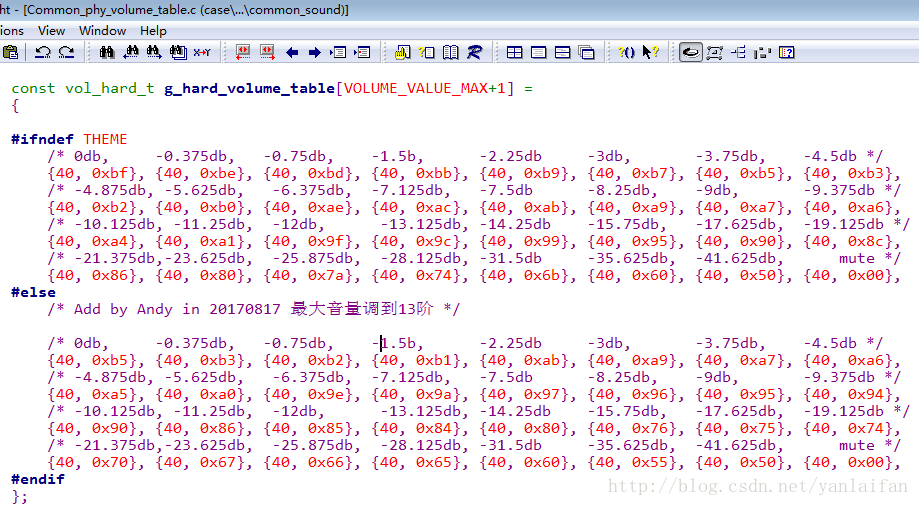Open the Window menu
The width and height of the screenshot is (919, 506).
tap(103, 30)
